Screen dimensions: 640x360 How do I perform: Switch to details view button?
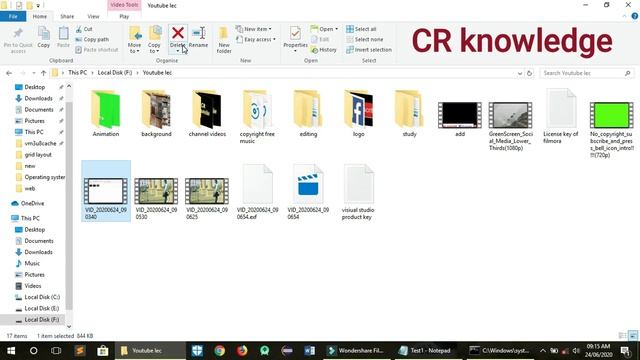622,336
